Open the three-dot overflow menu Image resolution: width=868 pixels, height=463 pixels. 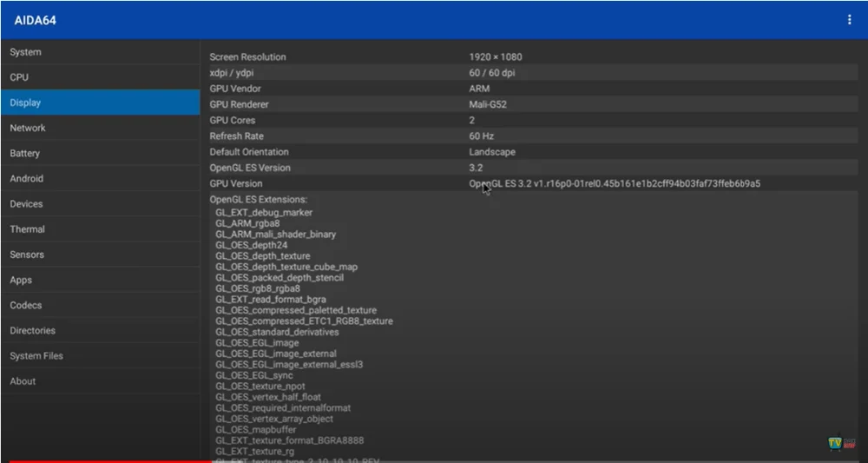point(849,20)
